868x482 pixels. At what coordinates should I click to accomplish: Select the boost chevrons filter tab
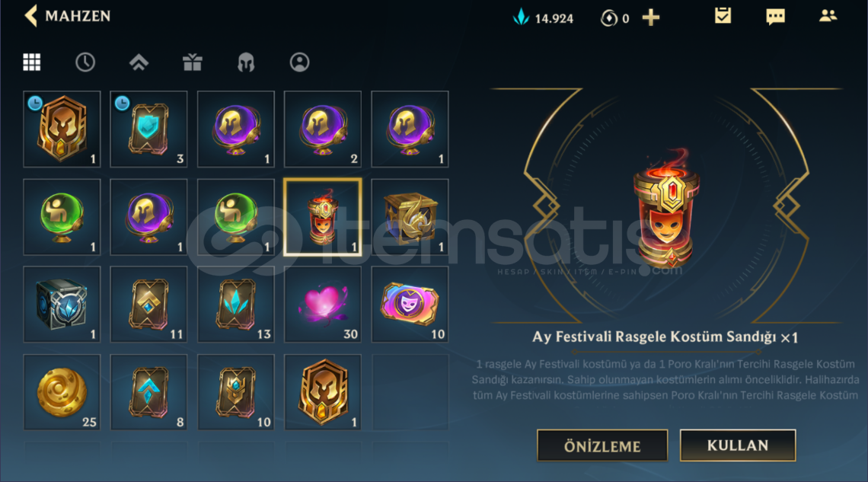(139, 62)
